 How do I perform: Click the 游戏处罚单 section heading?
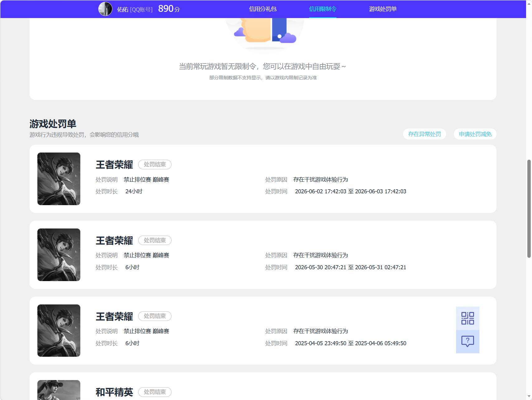(x=53, y=124)
